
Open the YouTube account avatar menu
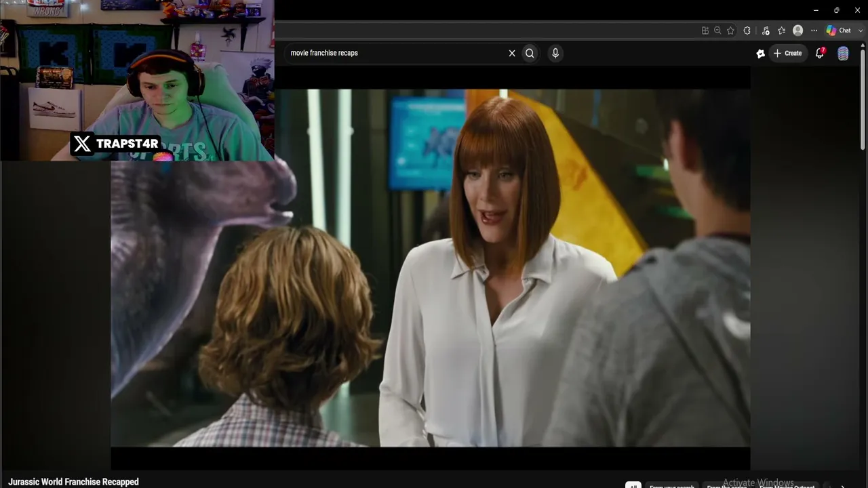843,54
